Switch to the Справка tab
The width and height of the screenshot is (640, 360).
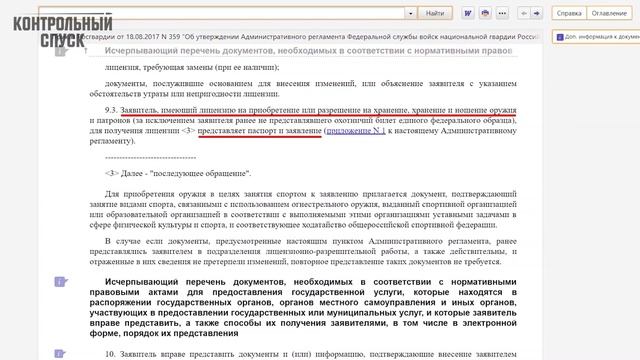(x=569, y=13)
